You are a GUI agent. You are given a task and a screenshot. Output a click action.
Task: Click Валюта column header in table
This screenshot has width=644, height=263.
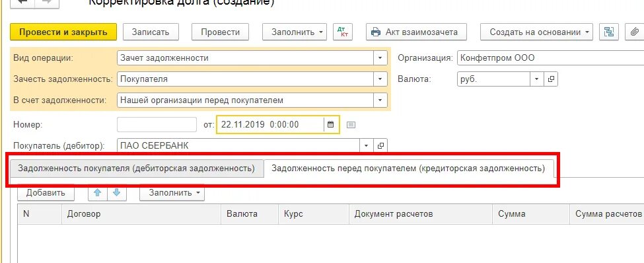pyautogui.click(x=250, y=214)
